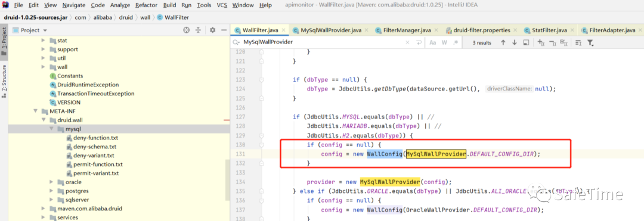Click alibaba breadcrumb segment
Viewport: 644px width, 221px height.
pyautogui.click(x=103, y=18)
